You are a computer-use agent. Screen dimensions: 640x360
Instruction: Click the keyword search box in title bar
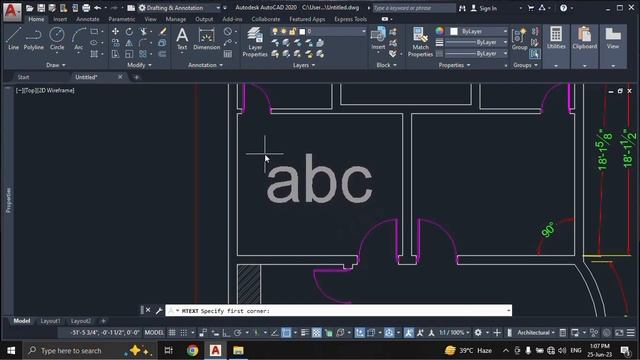(x=413, y=8)
